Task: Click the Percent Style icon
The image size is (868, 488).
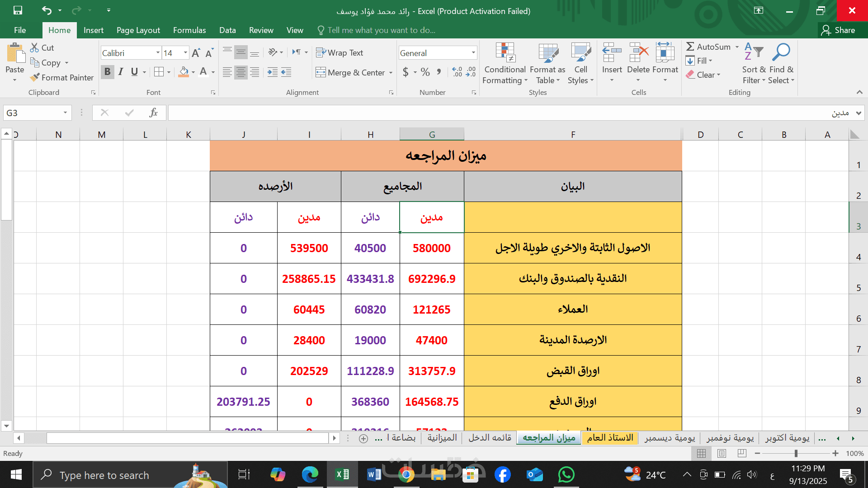Action: (425, 72)
